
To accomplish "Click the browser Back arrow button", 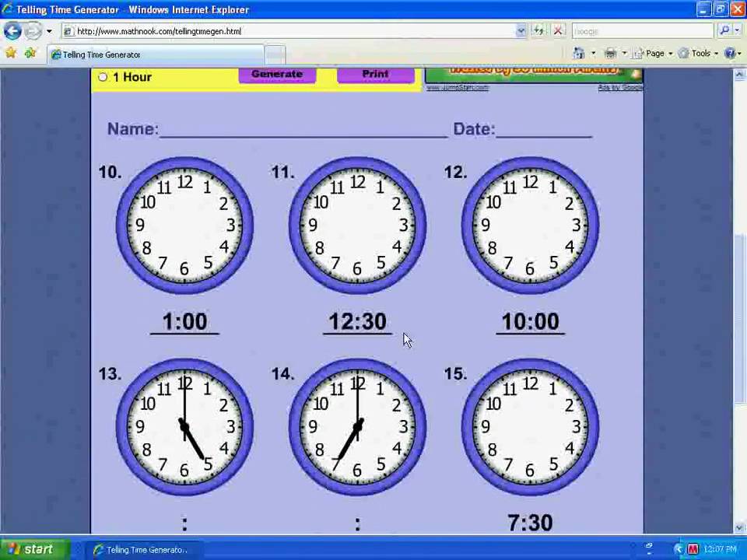I will 12,31.
